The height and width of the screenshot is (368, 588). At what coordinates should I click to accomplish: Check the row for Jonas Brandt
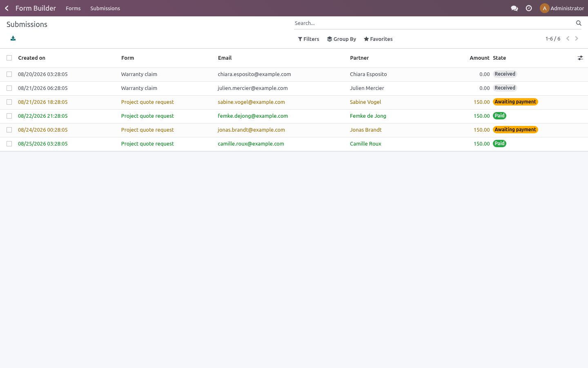coord(9,130)
